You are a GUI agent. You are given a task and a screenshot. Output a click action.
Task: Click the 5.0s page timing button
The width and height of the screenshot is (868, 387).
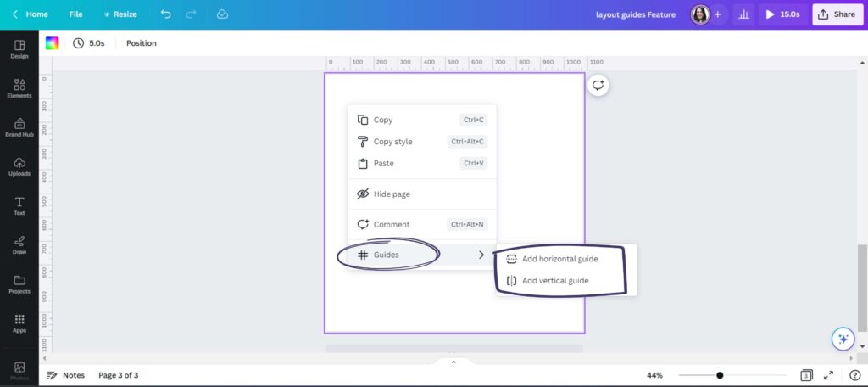[88, 43]
